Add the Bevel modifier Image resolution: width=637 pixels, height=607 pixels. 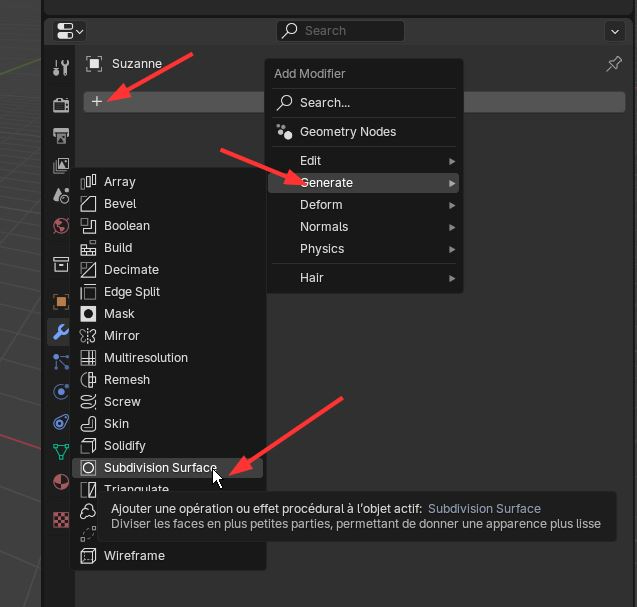tap(167, 204)
